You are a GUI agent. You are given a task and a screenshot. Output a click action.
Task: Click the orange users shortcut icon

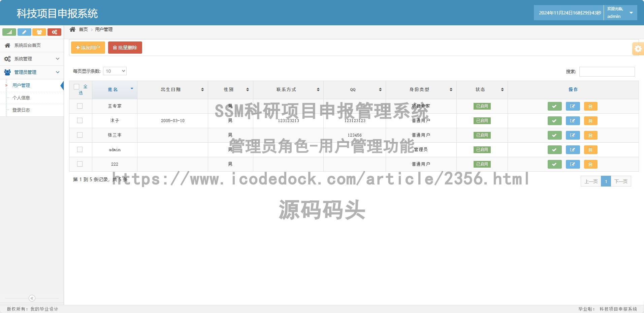click(39, 32)
